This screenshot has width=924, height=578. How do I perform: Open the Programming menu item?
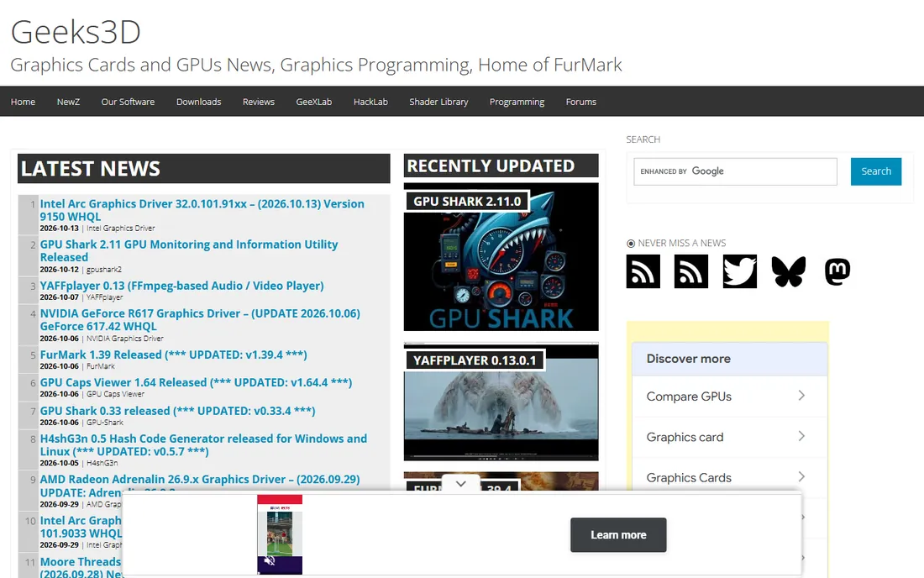pyautogui.click(x=517, y=102)
